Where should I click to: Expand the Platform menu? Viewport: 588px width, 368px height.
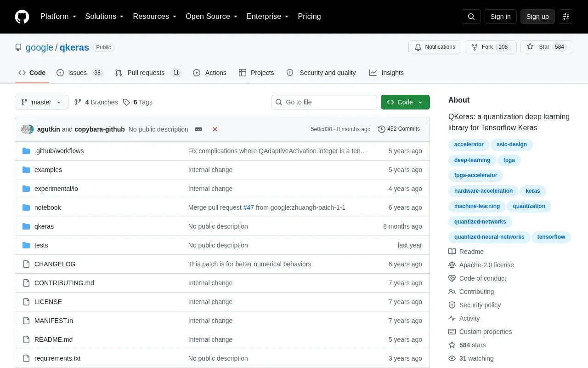pos(58,17)
